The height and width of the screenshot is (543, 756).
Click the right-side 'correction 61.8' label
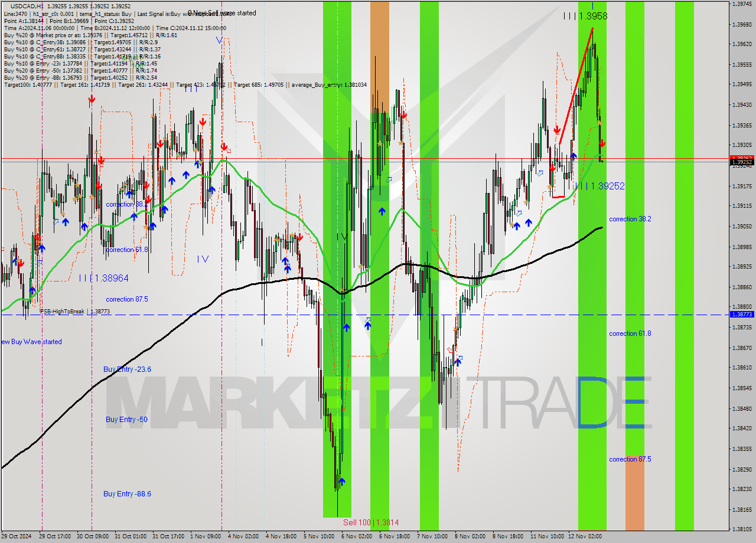(630, 333)
